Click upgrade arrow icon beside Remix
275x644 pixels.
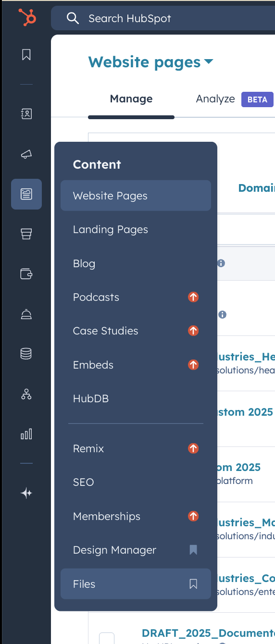[x=193, y=448]
